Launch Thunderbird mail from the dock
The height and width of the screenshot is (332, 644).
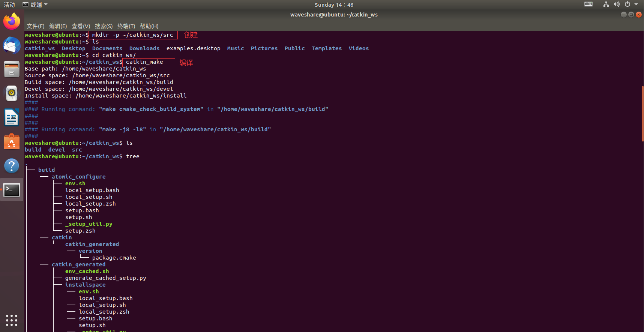pos(12,45)
